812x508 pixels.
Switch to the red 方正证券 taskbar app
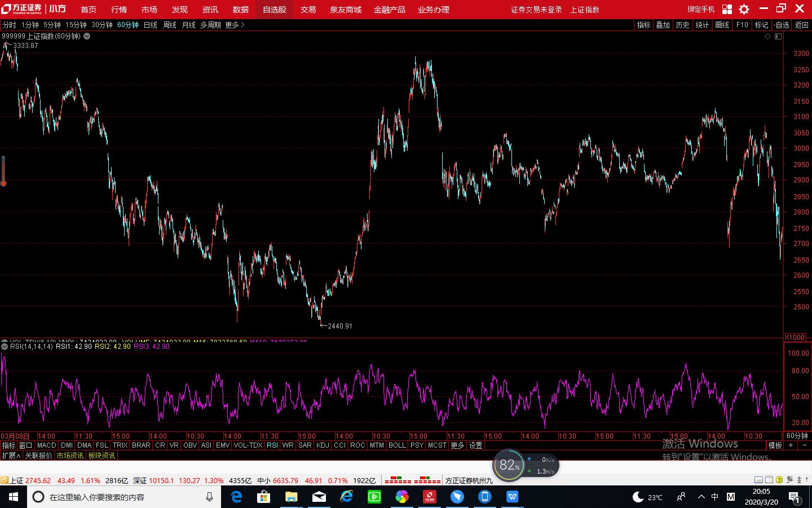pyautogui.click(x=430, y=497)
